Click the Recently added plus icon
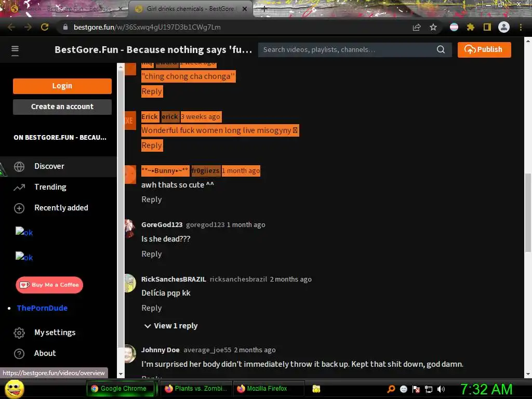This screenshot has width=532, height=399. click(x=19, y=208)
